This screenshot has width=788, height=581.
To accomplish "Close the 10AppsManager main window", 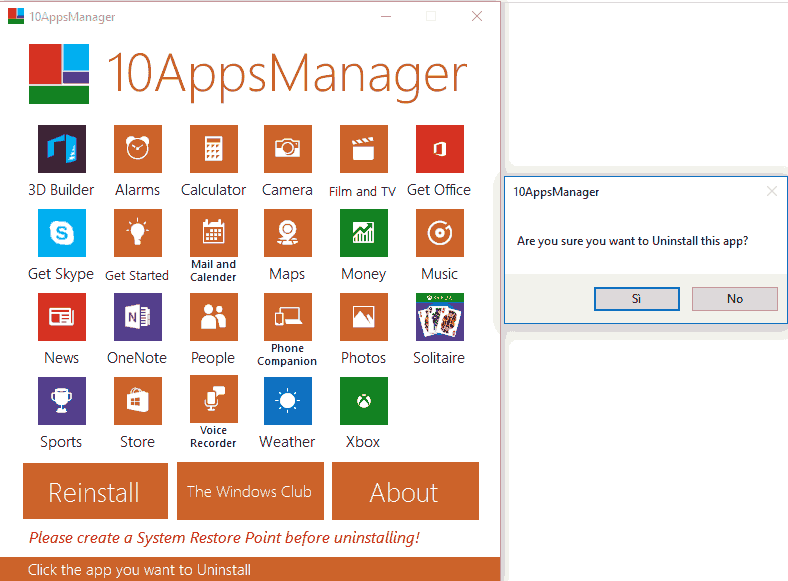I will pyautogui.click(x=477, y=17).
